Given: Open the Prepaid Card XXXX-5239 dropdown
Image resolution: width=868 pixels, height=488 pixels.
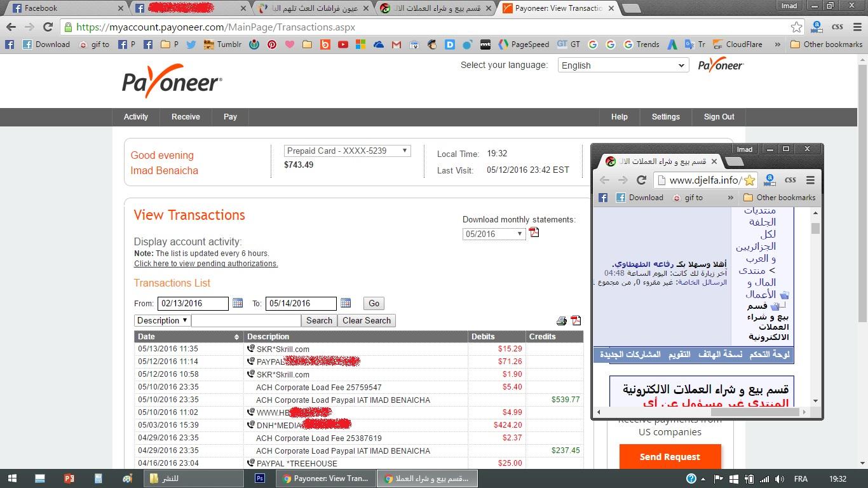Looking at the screenshot, I should [347, 151].
